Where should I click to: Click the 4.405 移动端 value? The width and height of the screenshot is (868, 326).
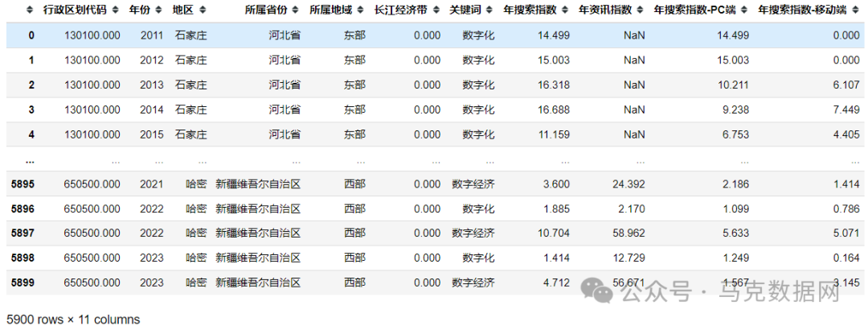tap(847, 134)
